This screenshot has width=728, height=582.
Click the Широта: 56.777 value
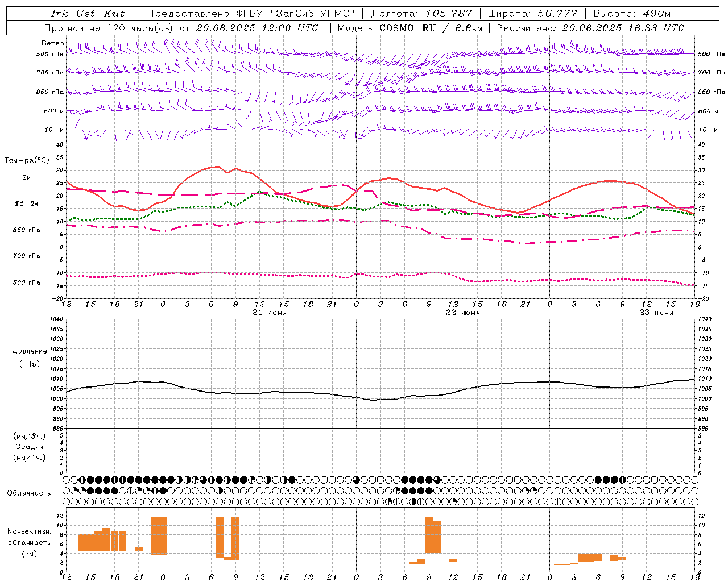pyautogui.click(x=532, y=14)
